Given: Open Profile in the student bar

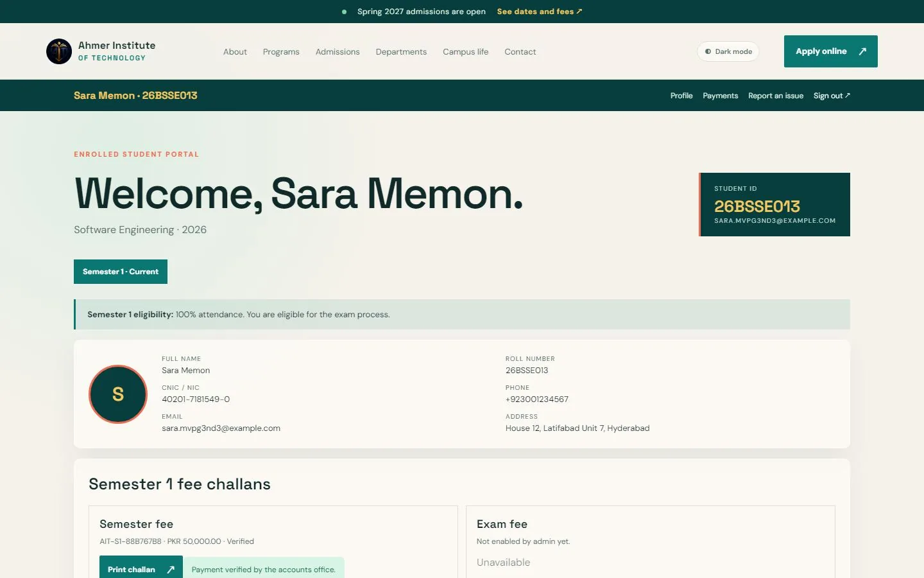Looking at the screenshot, I should point(681,96).
